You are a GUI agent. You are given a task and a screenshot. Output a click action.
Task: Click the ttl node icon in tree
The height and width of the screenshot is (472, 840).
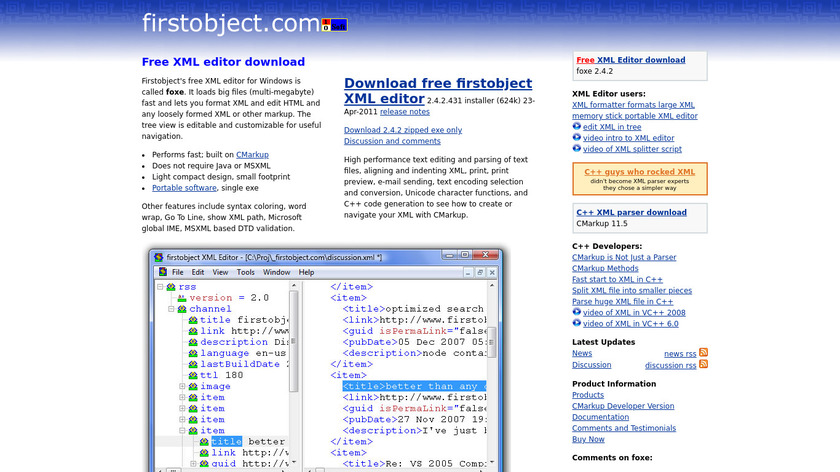pyautogui.click(x=193, y=375)
